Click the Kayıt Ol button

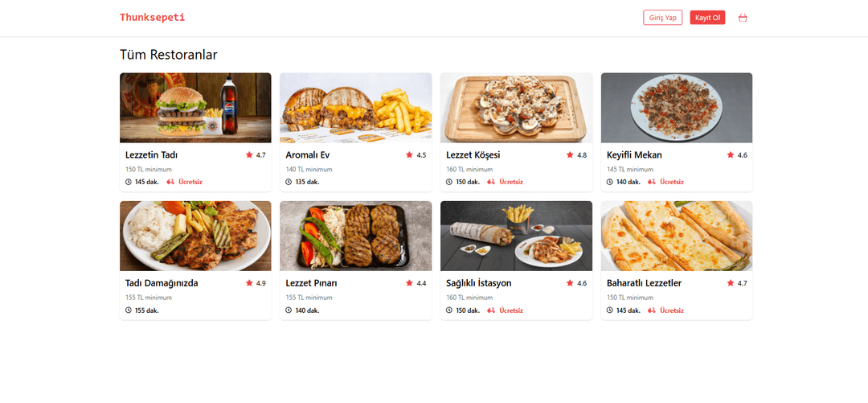[707, 18]
